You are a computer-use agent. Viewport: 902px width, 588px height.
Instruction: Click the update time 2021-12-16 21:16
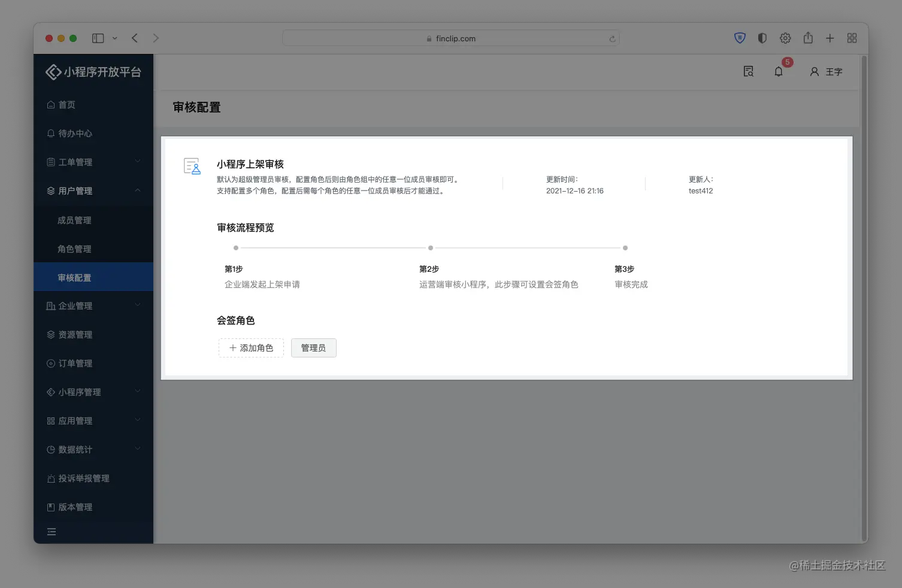[x=575, y=191]
